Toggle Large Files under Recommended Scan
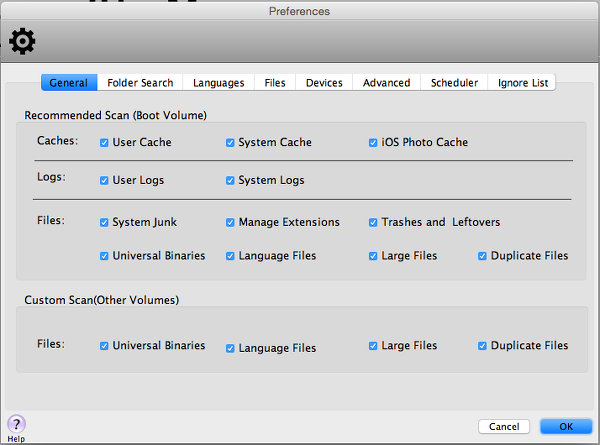Screen dimensions: 600x445 coord(373,256)
